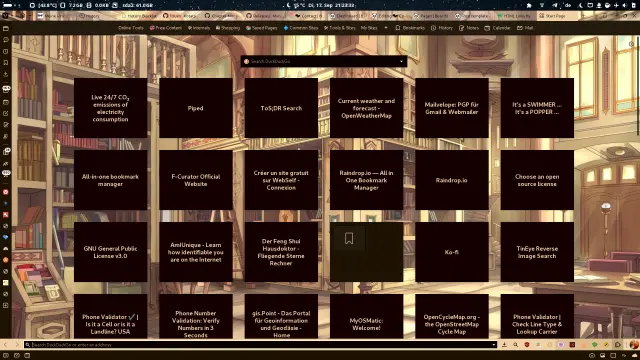Open the Common Sites speed dial group
This screenshot has width=640, height=360.
(x=301, y=28)
